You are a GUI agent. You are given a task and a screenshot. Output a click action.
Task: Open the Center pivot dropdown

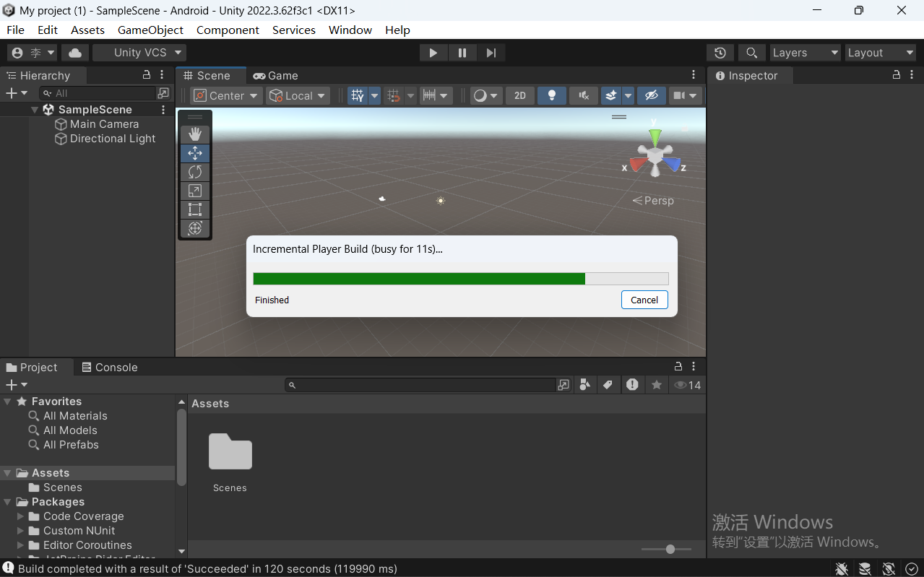(227, 95)
